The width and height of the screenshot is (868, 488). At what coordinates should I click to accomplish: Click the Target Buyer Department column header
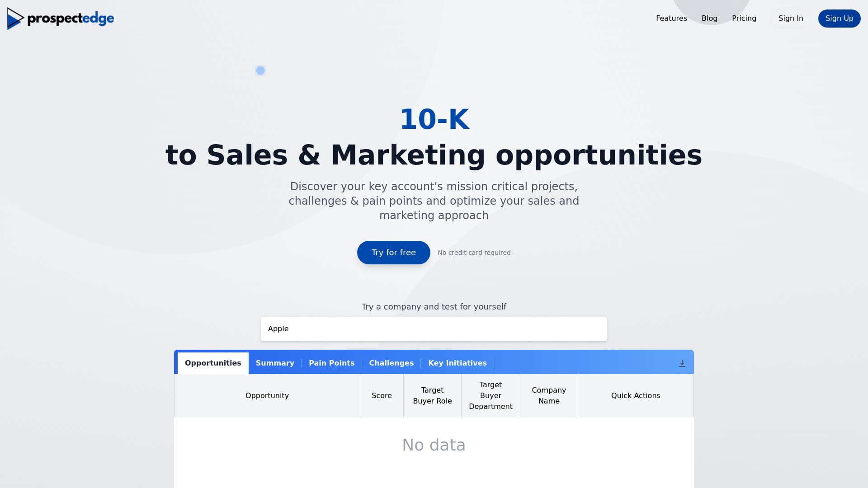pyautogui.click(x=491, y=396)
